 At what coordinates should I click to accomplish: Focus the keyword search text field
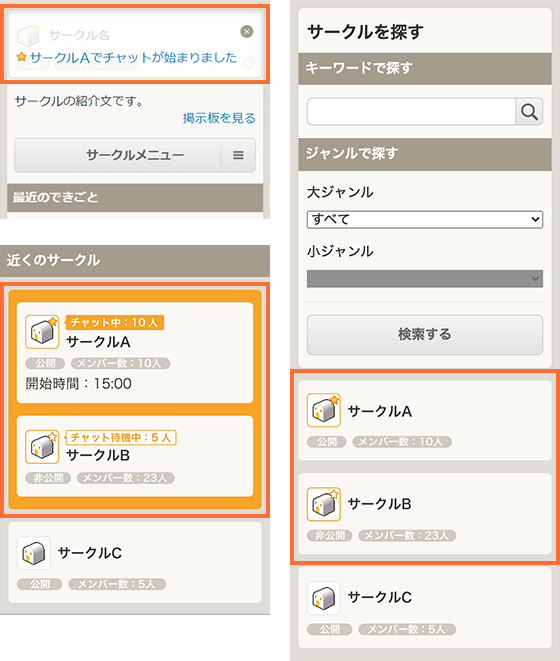click(x=412, y=112)
